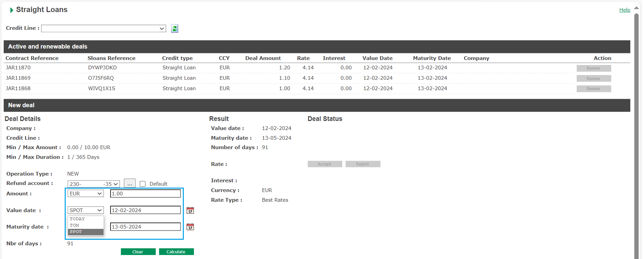This screenshot has height=259, width=644.
Task: Enable the Default checkbox
Action: (x=143, y=184)
